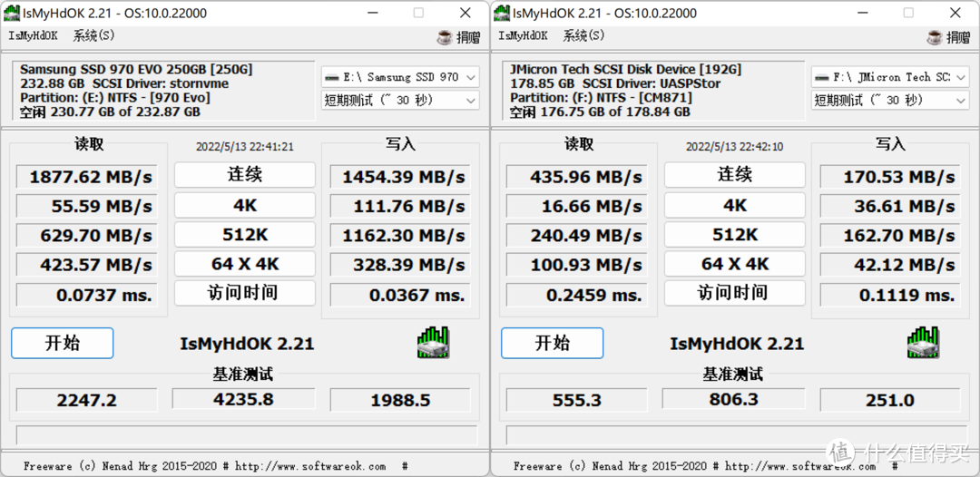Click the green disk benchmark icon in right window
The width and height of the screenshot is (980, 477).
click(923, 342)
